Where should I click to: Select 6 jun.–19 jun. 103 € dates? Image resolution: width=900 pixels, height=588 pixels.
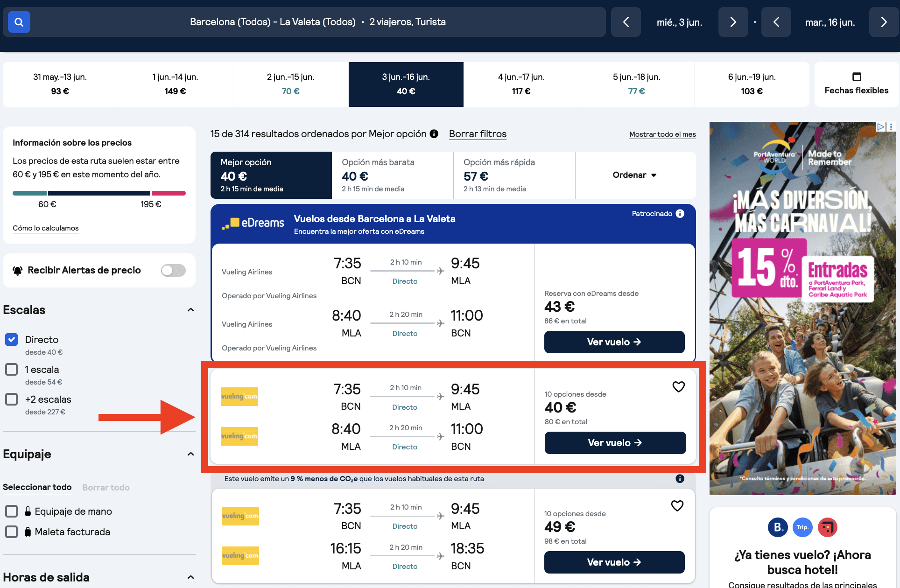tap(752, 84)
